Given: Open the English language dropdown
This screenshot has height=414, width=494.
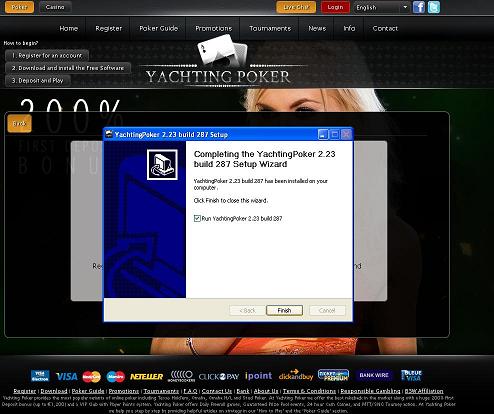Looking at the screenshot, I should pyautogui.click(x=381, y=7).
